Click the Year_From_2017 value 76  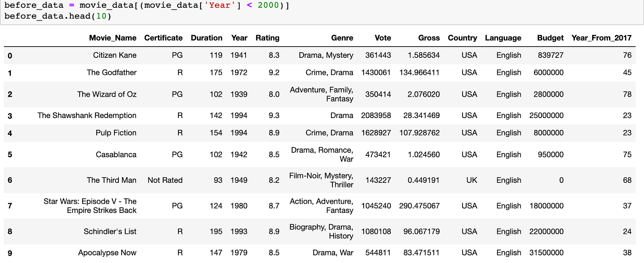627,55
